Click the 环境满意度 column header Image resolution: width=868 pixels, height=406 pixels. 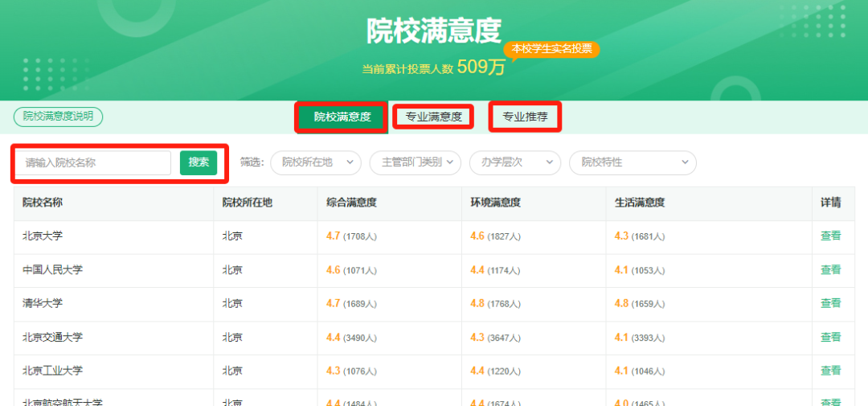(495, 202)
